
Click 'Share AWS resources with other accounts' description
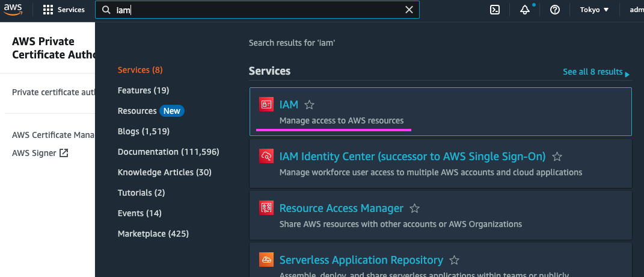(400, 224)
